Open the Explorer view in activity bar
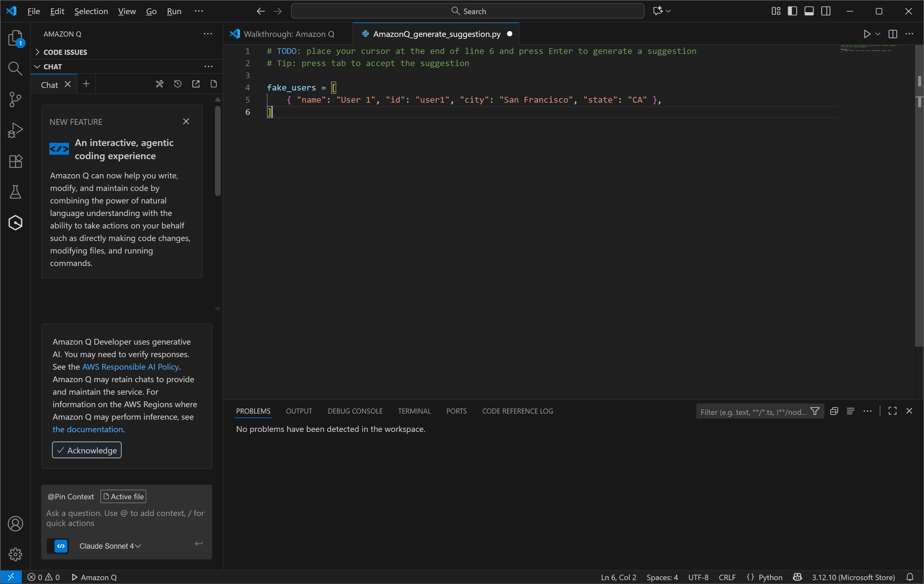Screen dimensions: 924x584 click(15, 39)
